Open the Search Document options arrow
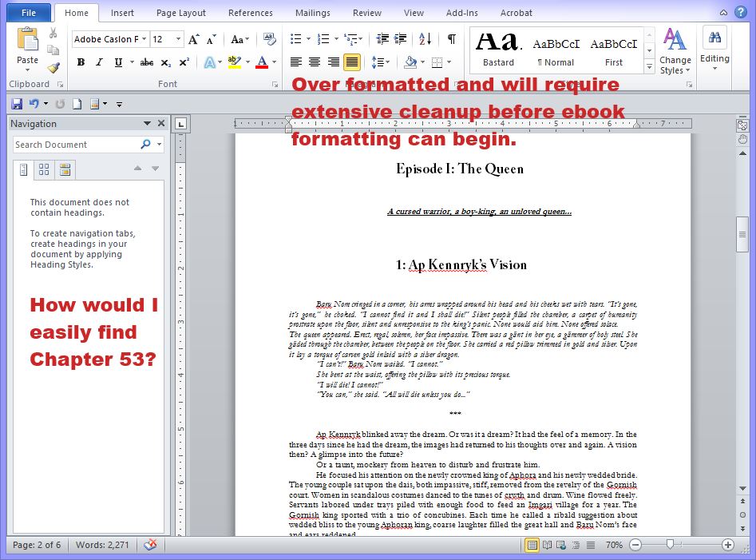 [160, 145]
